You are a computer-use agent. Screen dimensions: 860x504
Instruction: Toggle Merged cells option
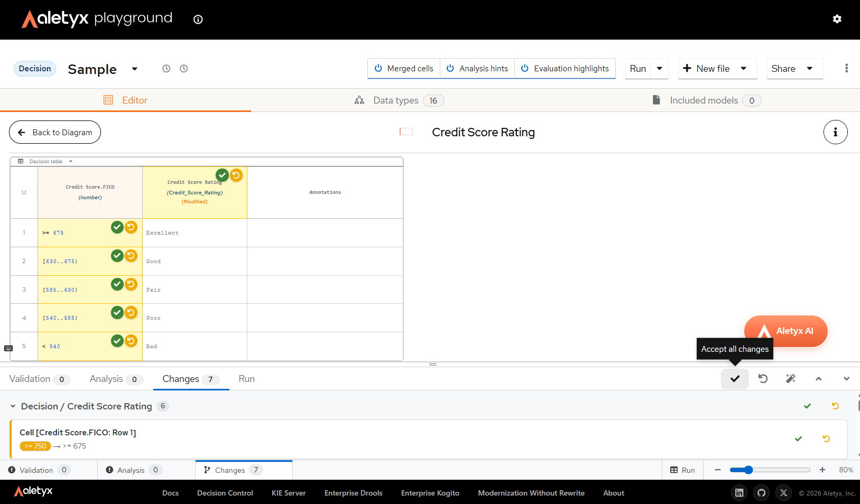404,69
